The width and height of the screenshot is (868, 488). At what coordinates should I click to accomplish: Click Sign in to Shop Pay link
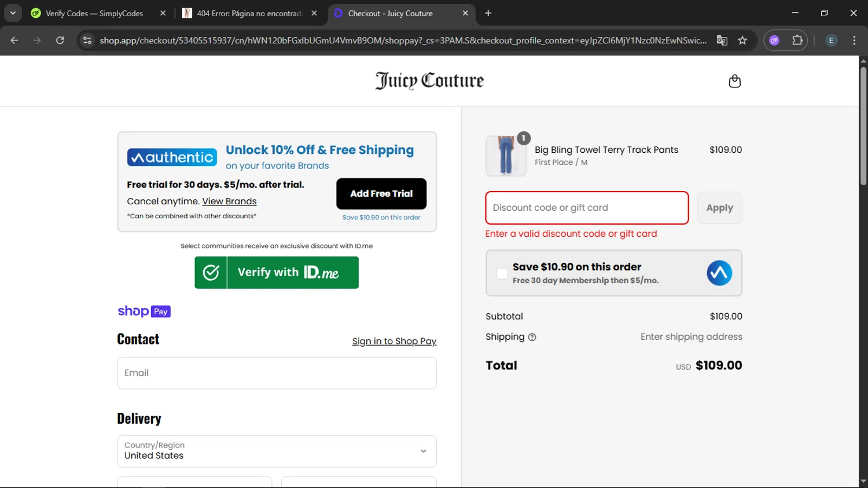click(x=394, y=341)
